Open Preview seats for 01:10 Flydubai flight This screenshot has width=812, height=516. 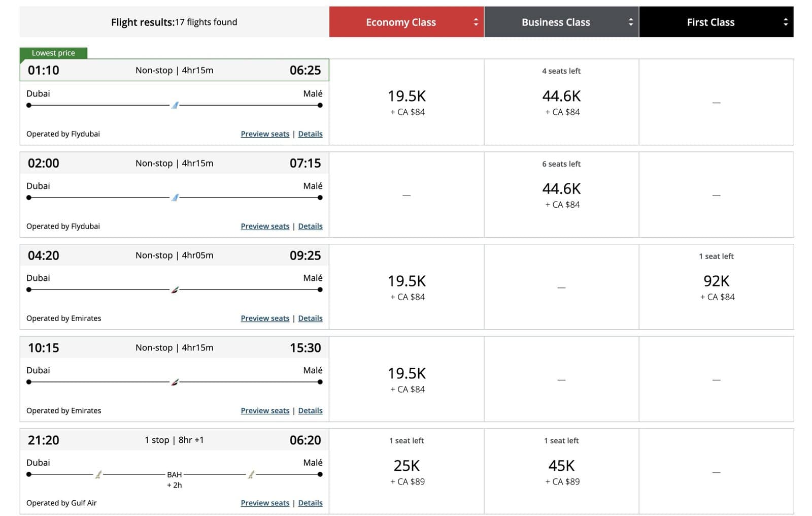(265, 134)
